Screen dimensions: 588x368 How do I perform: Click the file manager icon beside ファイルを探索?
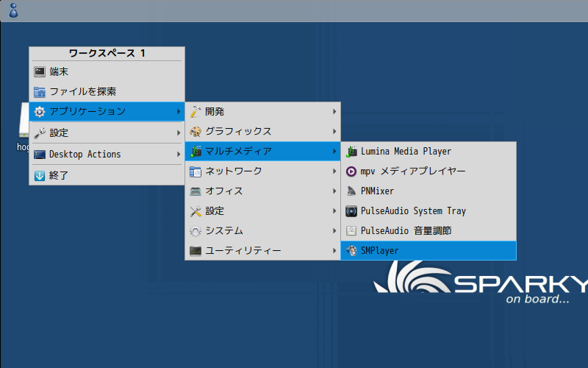tap(40, 91)
